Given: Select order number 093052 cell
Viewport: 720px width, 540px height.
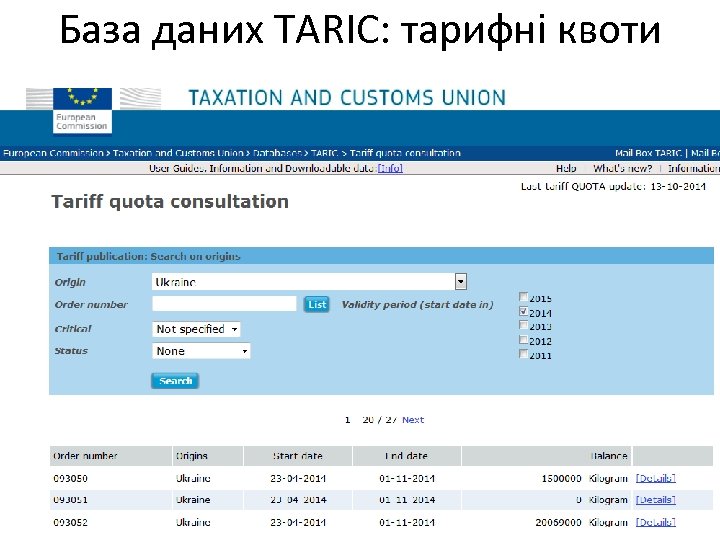Looking at the screenshot, I should [x=70, y=522].
